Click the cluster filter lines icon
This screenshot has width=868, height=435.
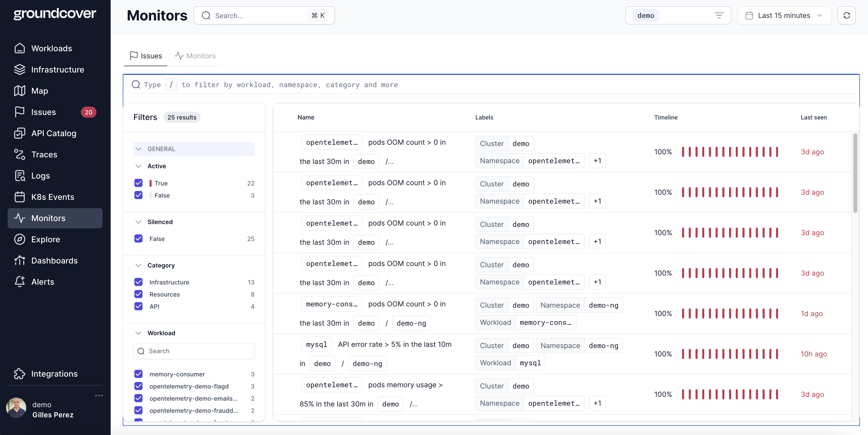click(719, 15)
